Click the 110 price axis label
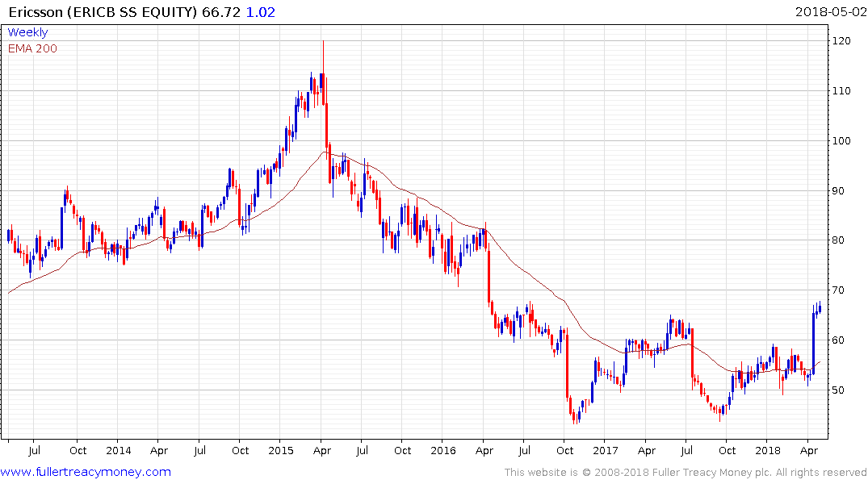Viewport: 868px width, 484px height. tap(841, 90)
